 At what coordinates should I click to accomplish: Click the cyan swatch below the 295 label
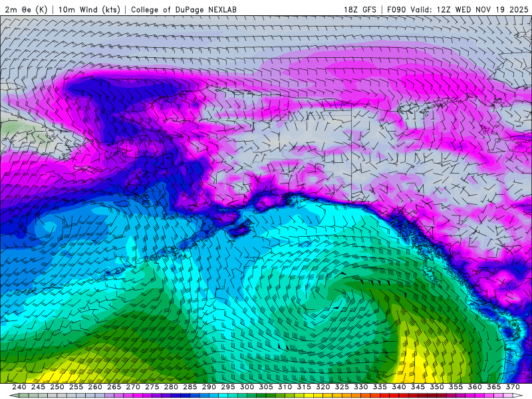click(x=223, y=396)
